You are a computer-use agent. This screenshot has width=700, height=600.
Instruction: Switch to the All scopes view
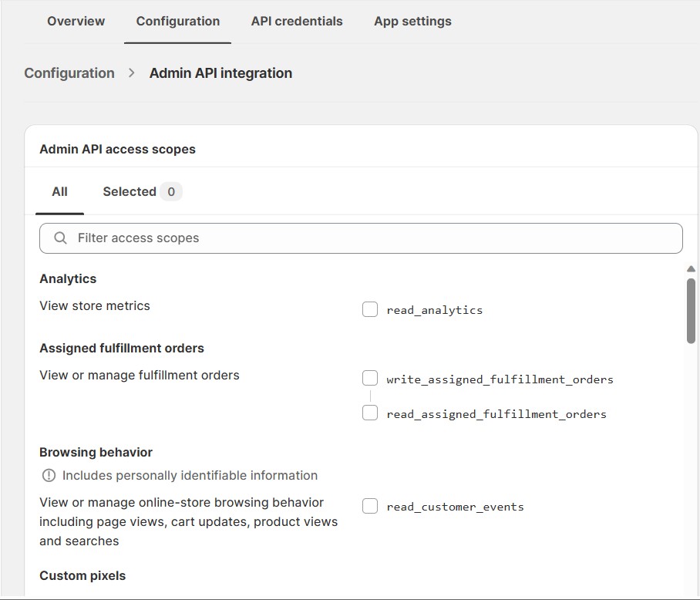coord(59,191)
